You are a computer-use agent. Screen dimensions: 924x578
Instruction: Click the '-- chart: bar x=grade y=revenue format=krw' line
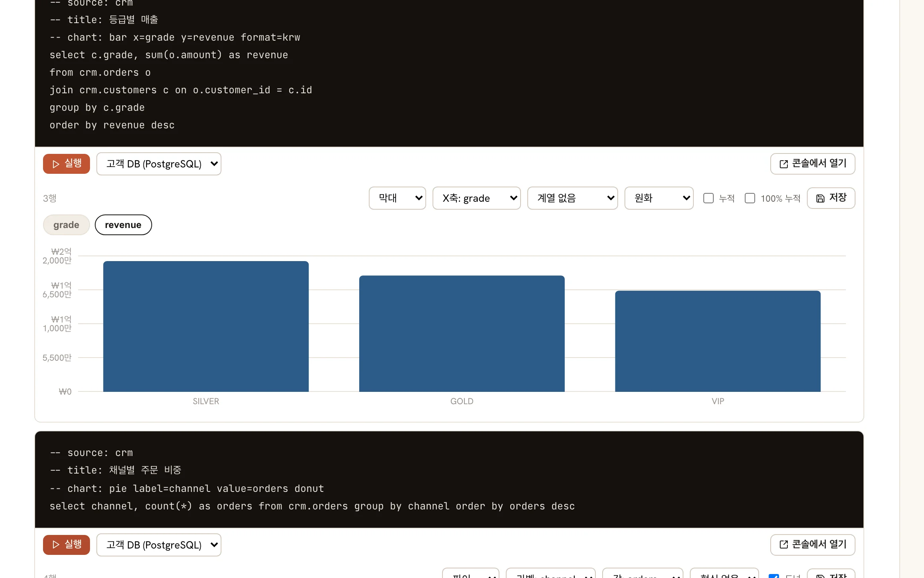[x=175, y=37]
